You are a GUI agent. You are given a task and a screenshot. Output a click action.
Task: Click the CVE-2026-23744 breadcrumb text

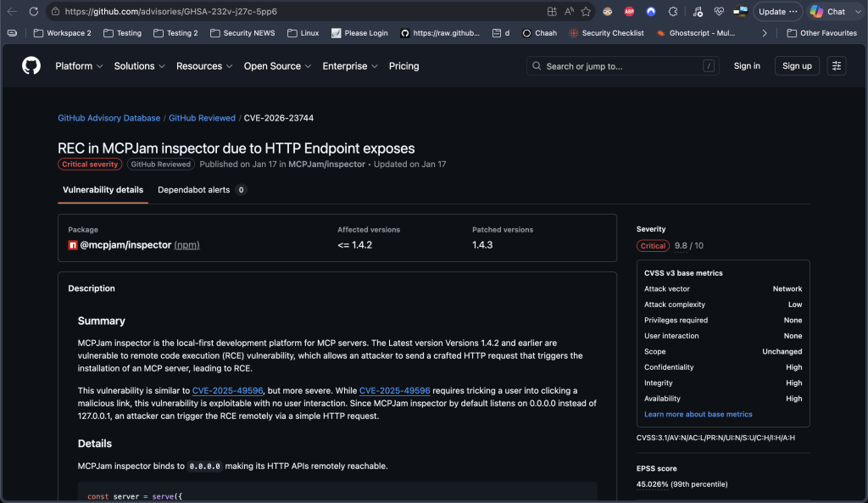278,118
